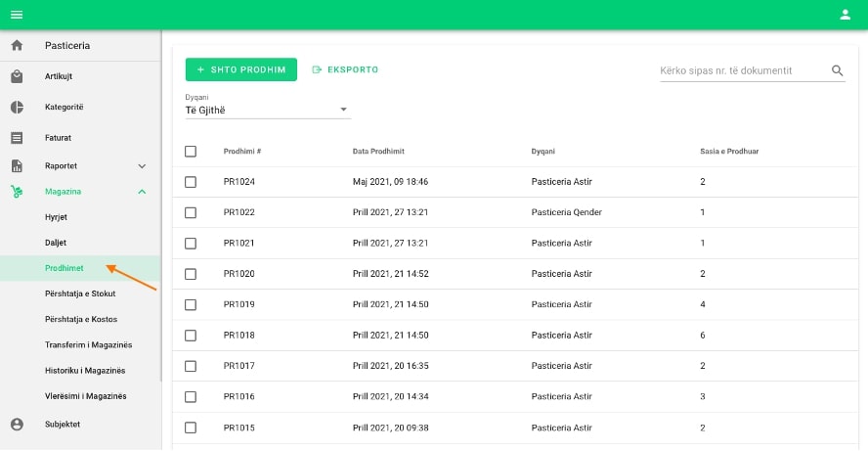The height and width of the screenshot is (451, 868).
Task: Click the Kategoritë pie chart icon
Action: click(17, 108)
